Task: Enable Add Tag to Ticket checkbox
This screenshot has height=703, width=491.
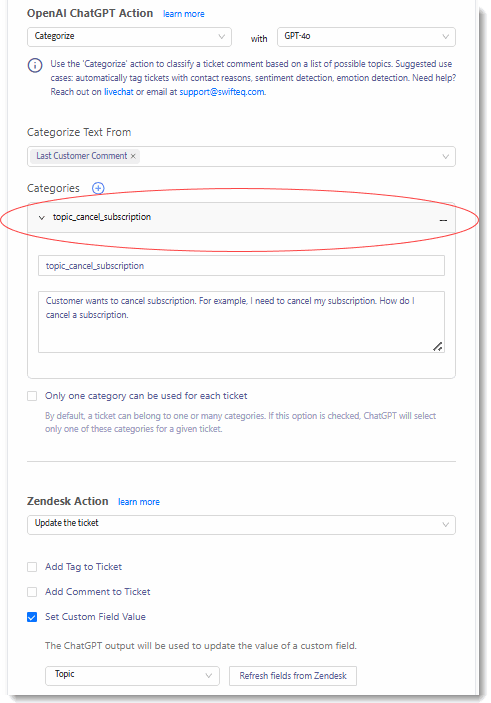Action: [32, 567]
